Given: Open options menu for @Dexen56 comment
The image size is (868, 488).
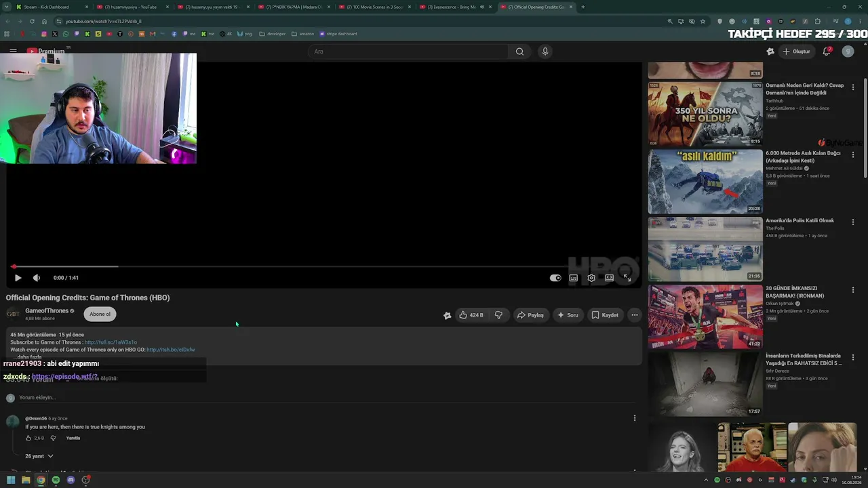Looking at the screenshot, I should (635, 418).
